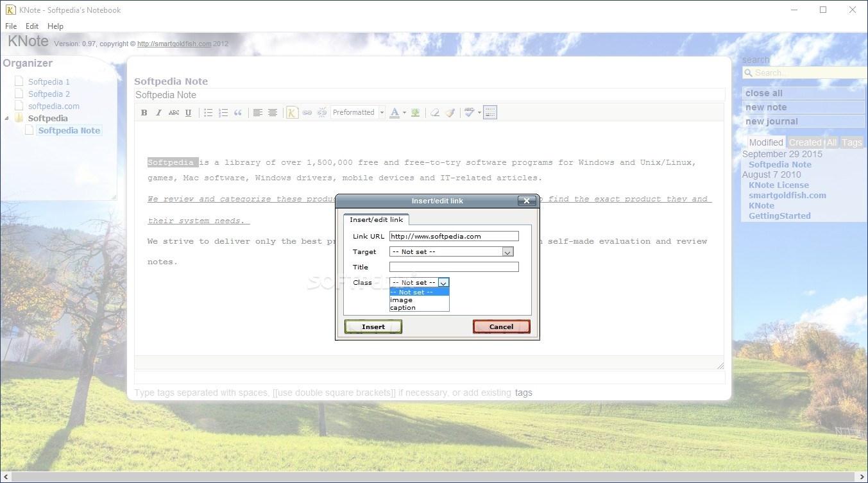Open 'softpedia.com' note in Organizer
This screenshot has height=483, width=868.
pos(54,106)
